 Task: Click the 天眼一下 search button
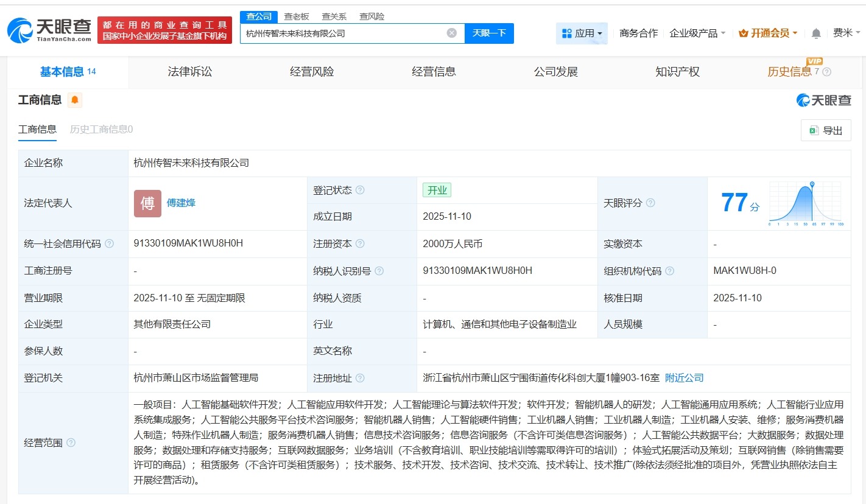[491, 33]
